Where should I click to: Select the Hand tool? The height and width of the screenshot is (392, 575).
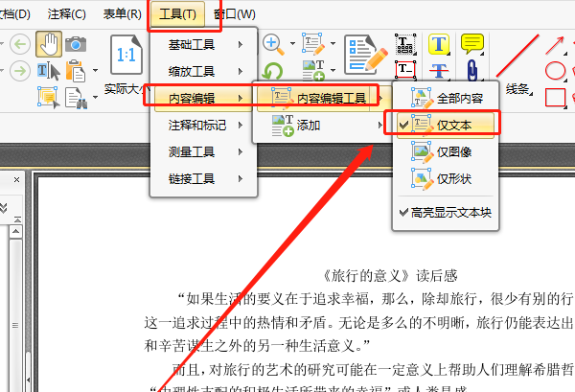point(49,44)
